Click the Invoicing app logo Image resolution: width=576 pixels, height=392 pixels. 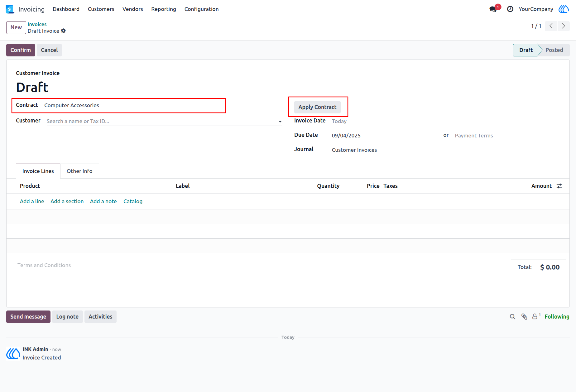click(10, 9)
